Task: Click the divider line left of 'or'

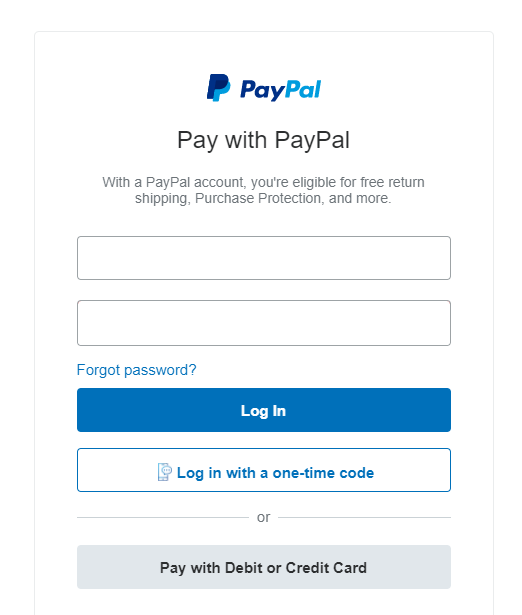Action: coord(163,518)
